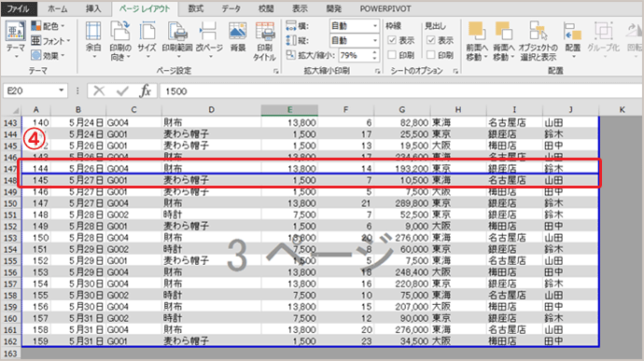Open the Name Box dropdown arrow
The image size is (644, 361).
tap(62, 90)
